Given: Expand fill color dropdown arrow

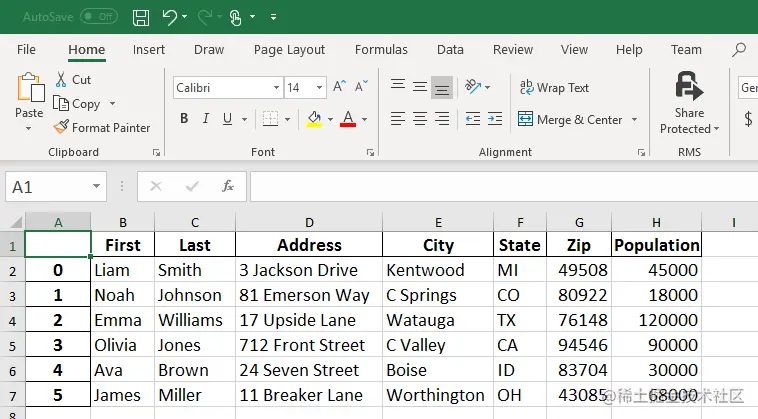Looking at the screenshot, I should pos(330,119).
